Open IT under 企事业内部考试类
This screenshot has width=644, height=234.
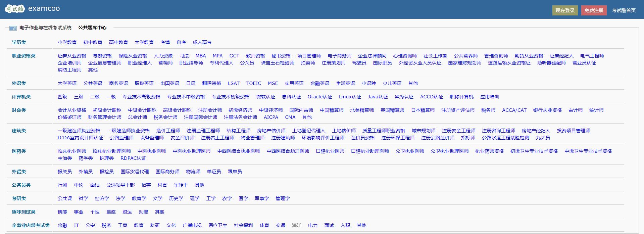(x=77, y=225)
